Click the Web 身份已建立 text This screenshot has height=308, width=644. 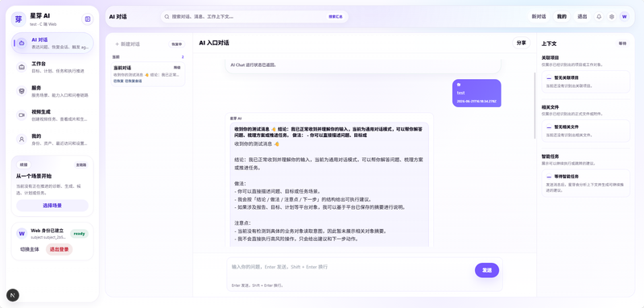click(47, 231)
